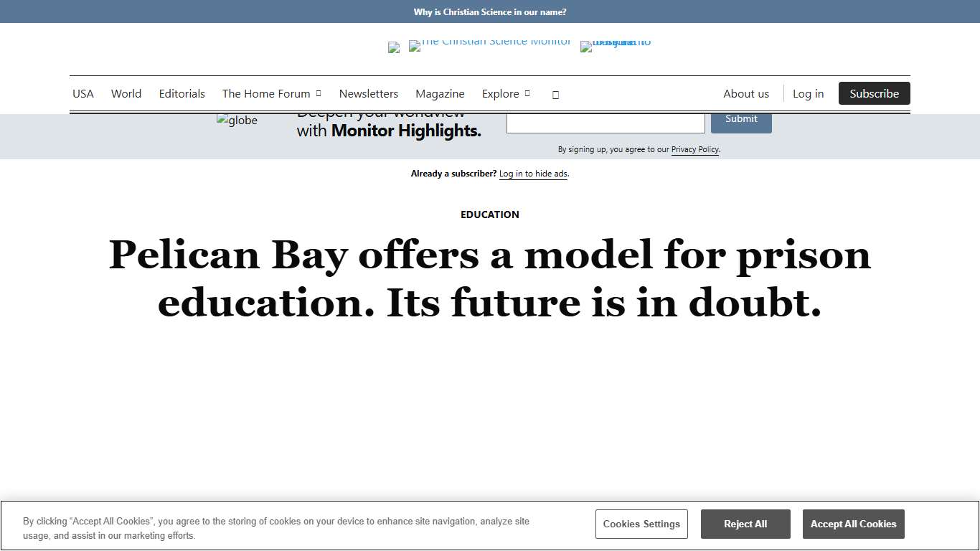The width and height of the screenshot is (980, 551).
Task: Submit the newsletter signup form
Action: (741, 119)
